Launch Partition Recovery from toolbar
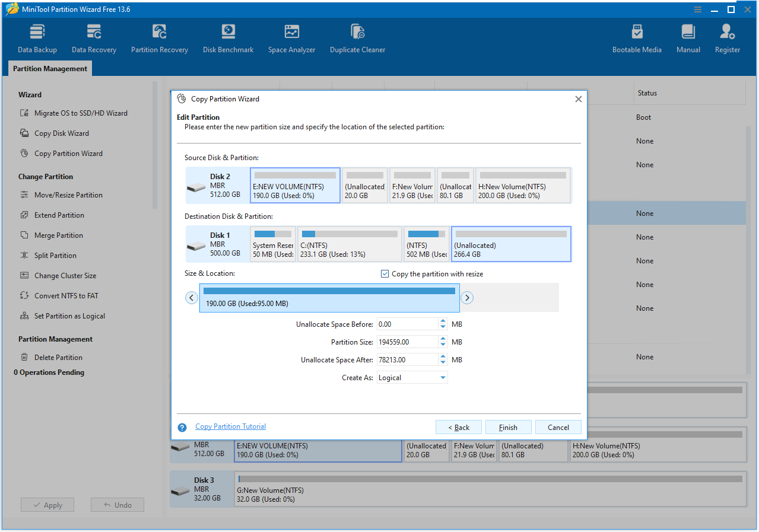 point(160,39)
